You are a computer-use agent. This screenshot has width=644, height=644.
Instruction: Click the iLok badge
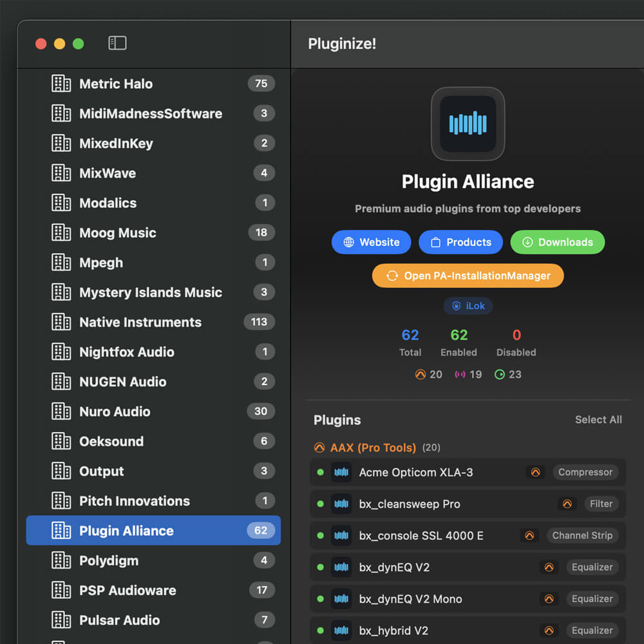[x=468, y=306]
